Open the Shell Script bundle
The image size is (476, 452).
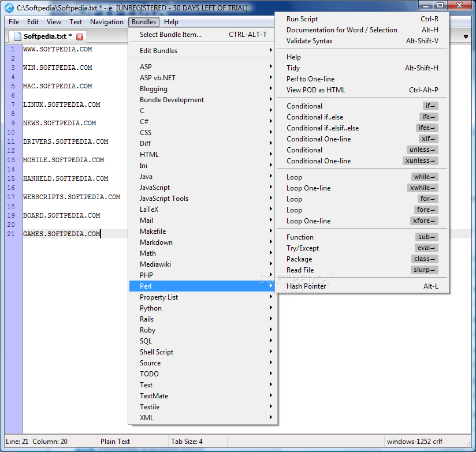(203, 352)
